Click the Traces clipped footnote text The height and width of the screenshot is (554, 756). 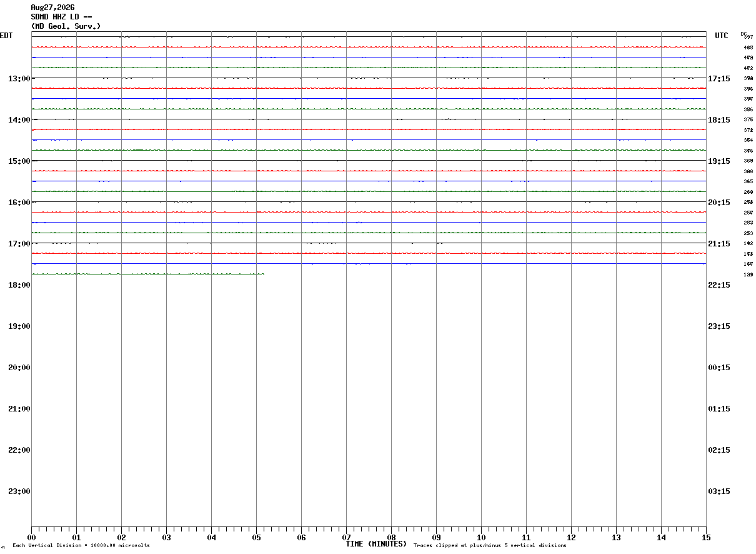490,545
